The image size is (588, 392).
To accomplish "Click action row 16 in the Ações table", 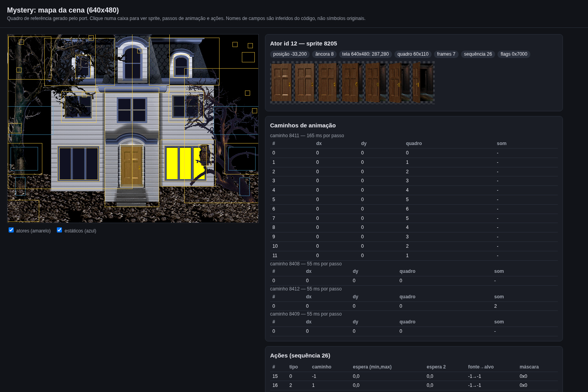I will (x=414, y=385).
